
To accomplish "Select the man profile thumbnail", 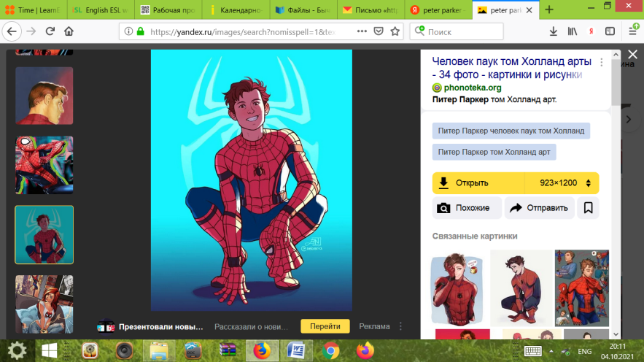I will [44, 96].
